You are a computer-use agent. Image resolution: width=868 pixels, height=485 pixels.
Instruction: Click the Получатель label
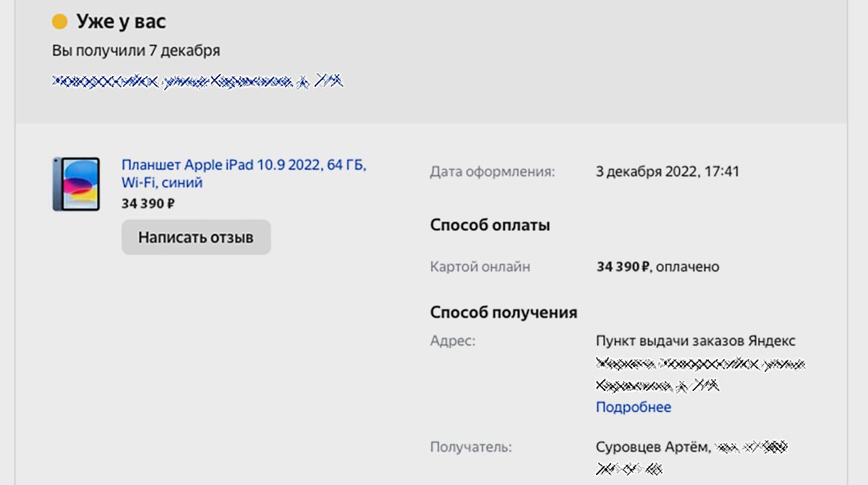470,447
